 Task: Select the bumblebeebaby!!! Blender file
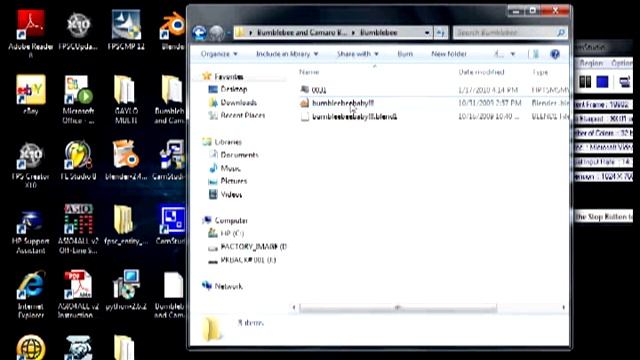point(343,103)
